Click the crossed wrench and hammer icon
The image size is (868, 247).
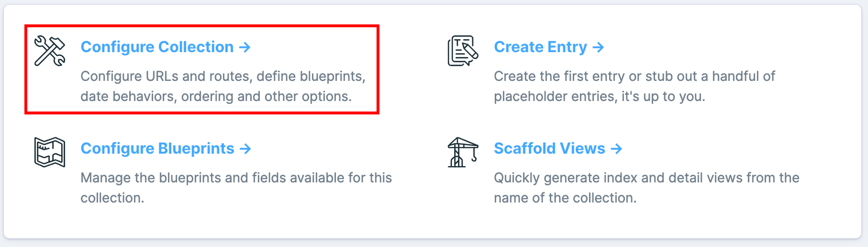(49, 50)
